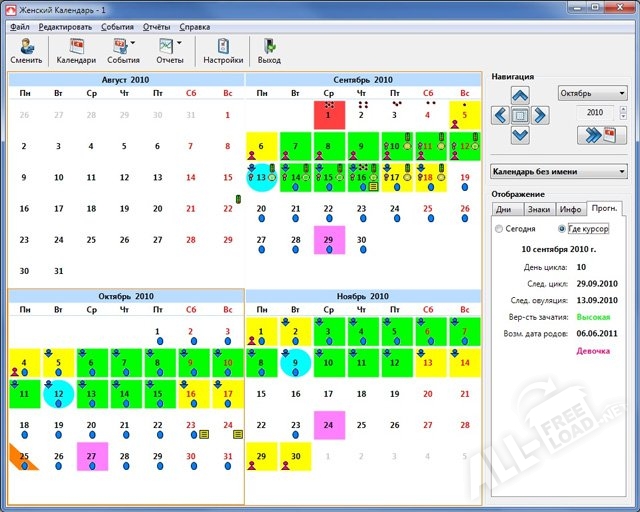Viewport: 640px width, 512px height.
Task: Switch to the Знаки tab
Action: 539,209
